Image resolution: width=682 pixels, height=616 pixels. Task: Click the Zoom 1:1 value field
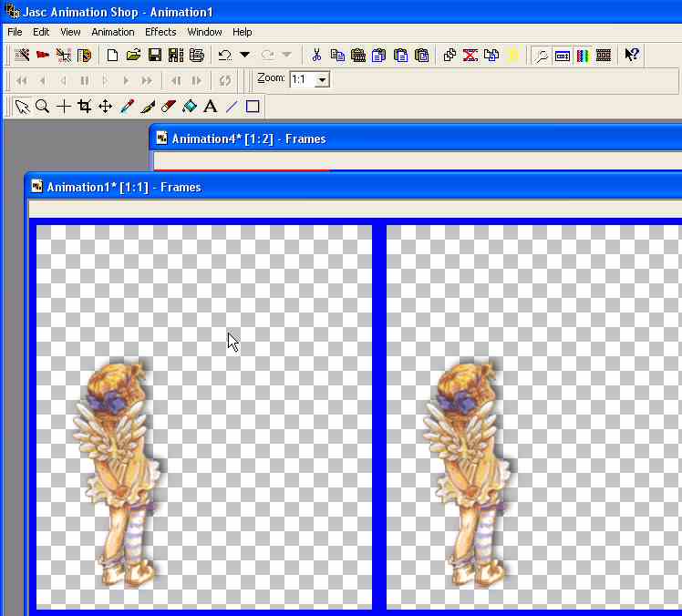(x=303, y=80)
